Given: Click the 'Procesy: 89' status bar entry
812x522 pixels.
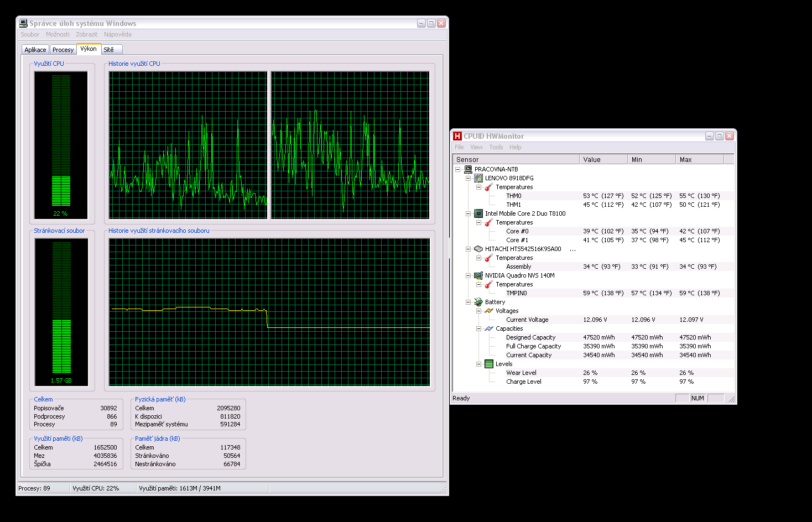Looking at the screenshot, I should [x=34, y=488].
